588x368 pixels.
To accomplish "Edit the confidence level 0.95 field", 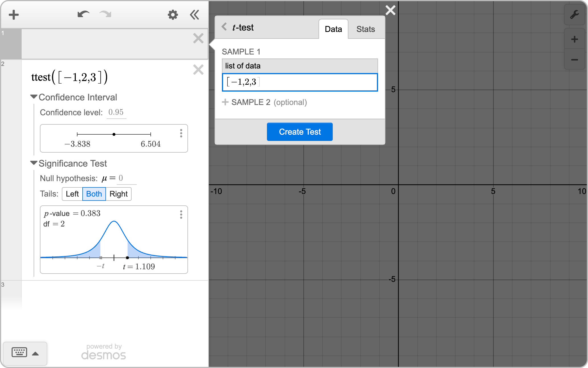I will click(x=116, y=112).
